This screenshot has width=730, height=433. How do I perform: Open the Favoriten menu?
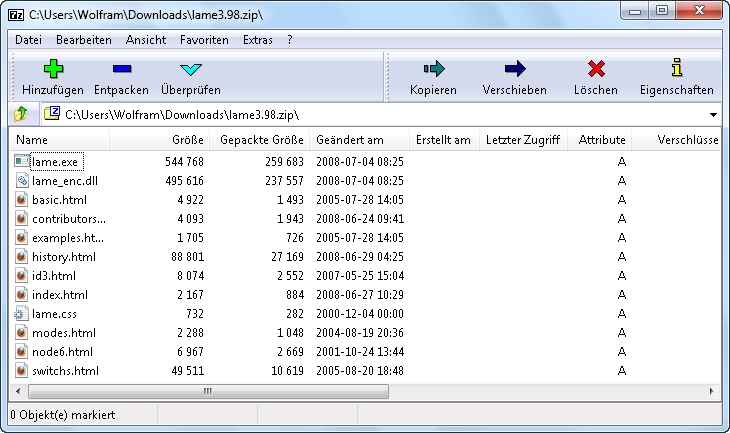(x=204, y=40)
